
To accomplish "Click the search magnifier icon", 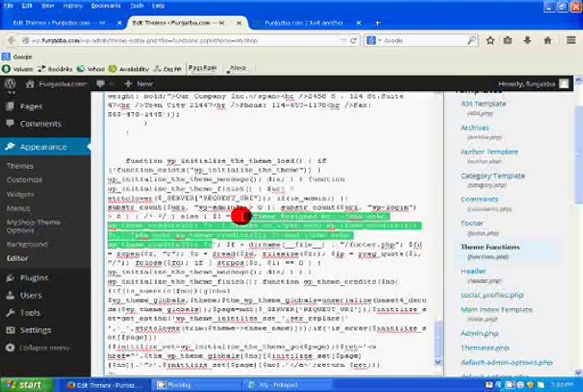I will [471, 40].
